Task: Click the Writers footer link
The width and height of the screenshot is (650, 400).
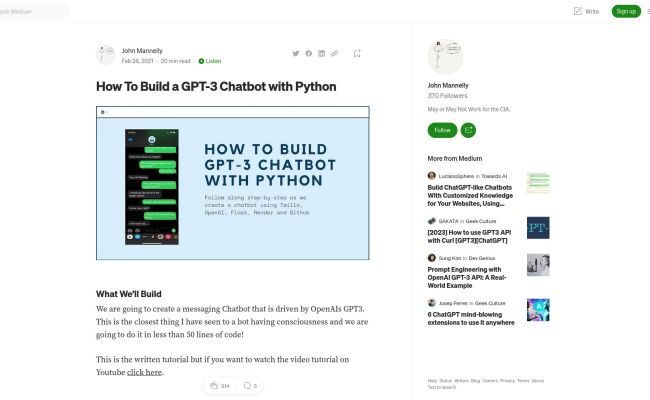Action: point(461,381)
